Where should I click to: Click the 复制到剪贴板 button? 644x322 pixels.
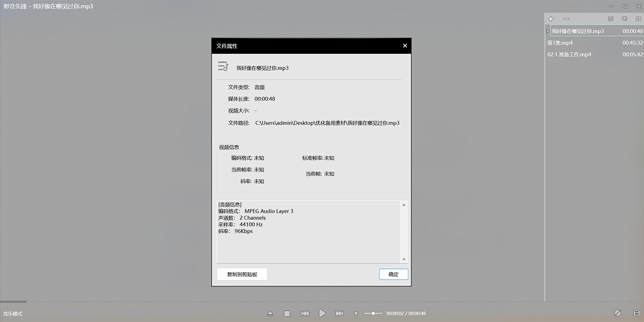pos(242,274)
